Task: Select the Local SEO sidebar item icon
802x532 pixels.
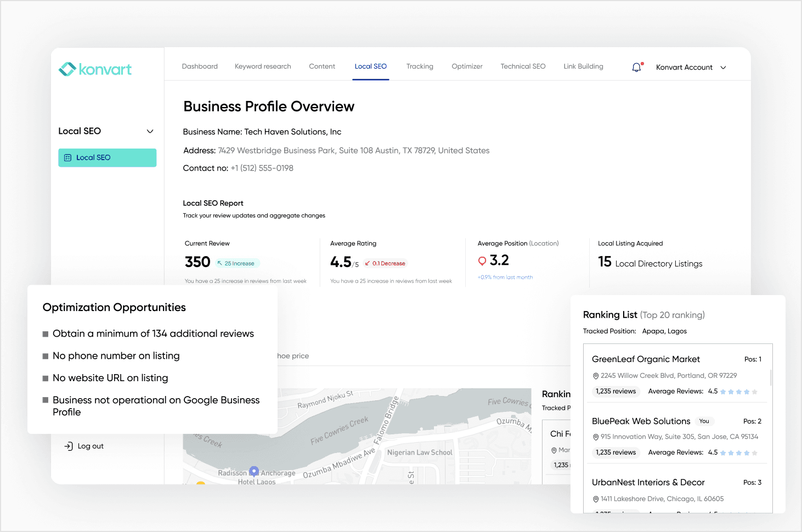Action: point(68,157)
